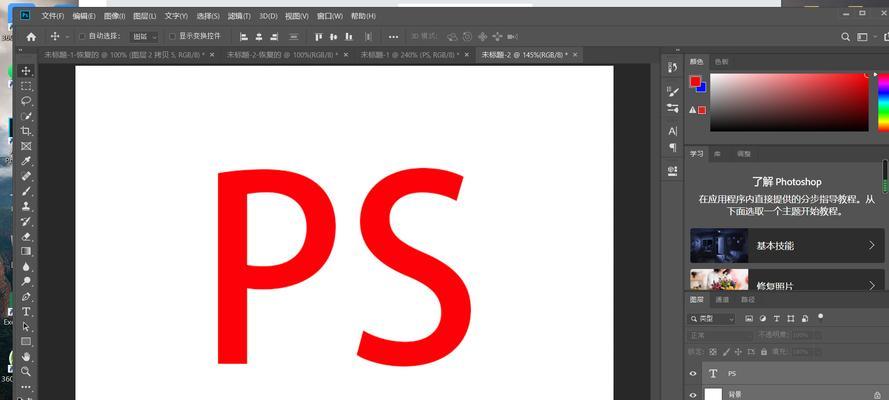This screenshot has width=889, height=400.
Task: Open the Character panel icon
Action: tap(673, 131)
